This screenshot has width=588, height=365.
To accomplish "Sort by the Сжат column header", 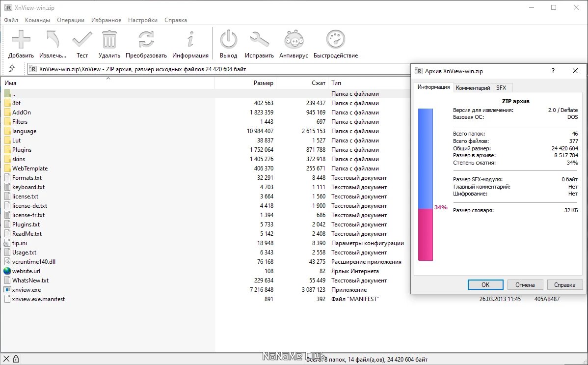I will point(302,83).
